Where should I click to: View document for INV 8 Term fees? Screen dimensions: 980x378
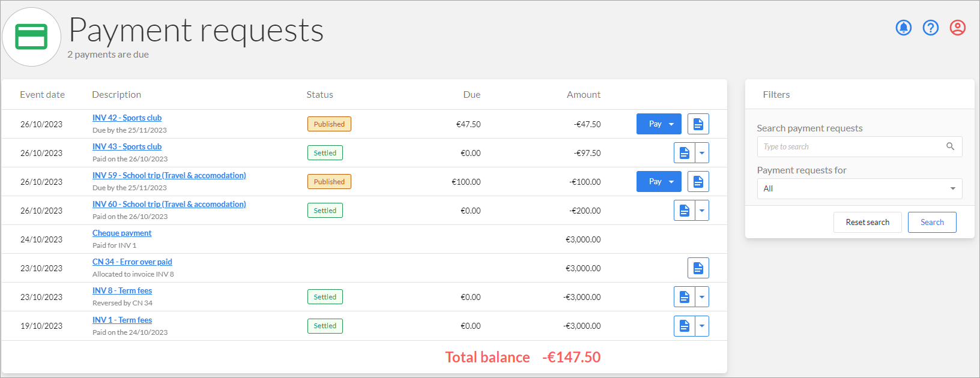(685, 297)
